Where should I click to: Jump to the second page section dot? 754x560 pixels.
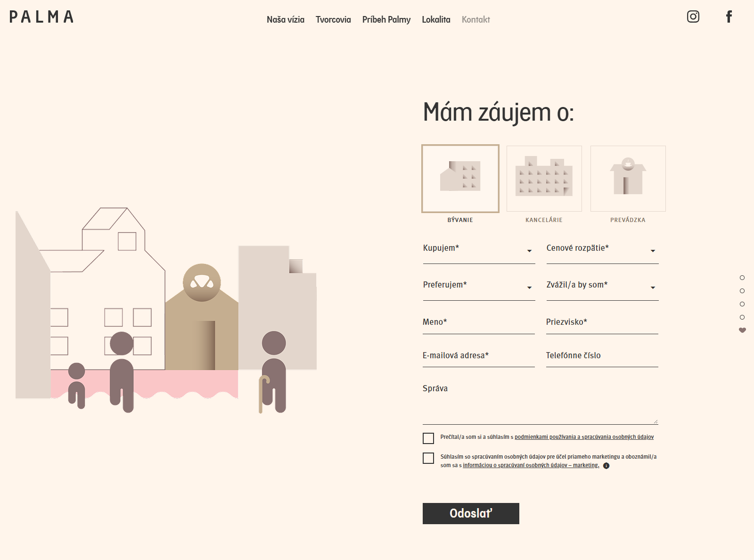[742, 291]
